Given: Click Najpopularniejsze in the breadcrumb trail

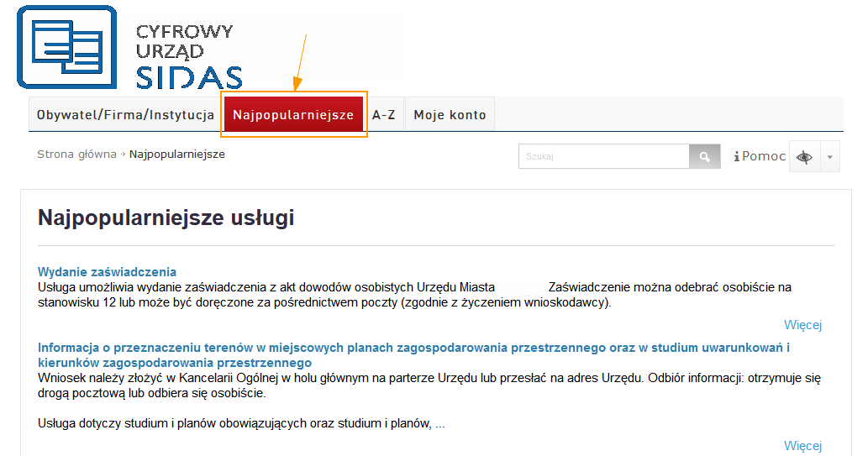Looking at the screenshot, I should coord(177,155).
